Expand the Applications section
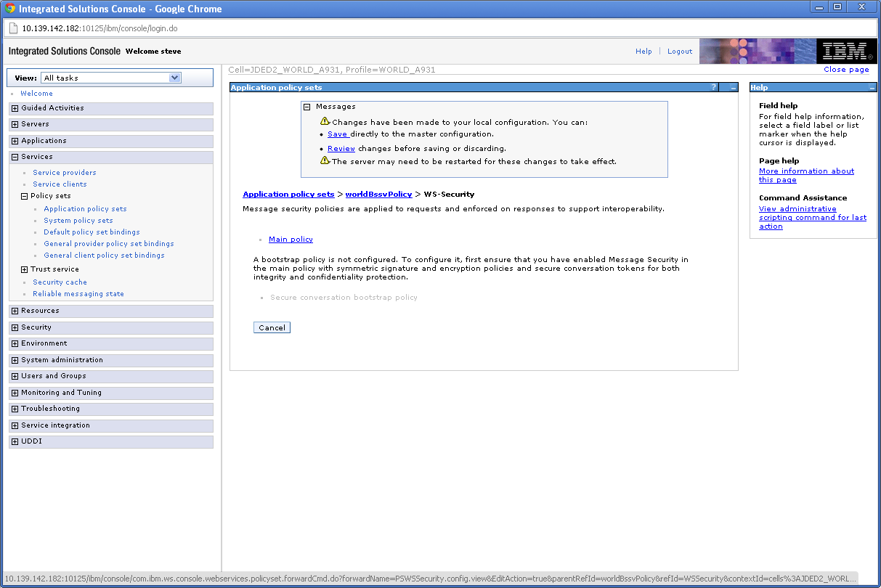This screenshot has height=588, width=881. click(x=15, y=141)
